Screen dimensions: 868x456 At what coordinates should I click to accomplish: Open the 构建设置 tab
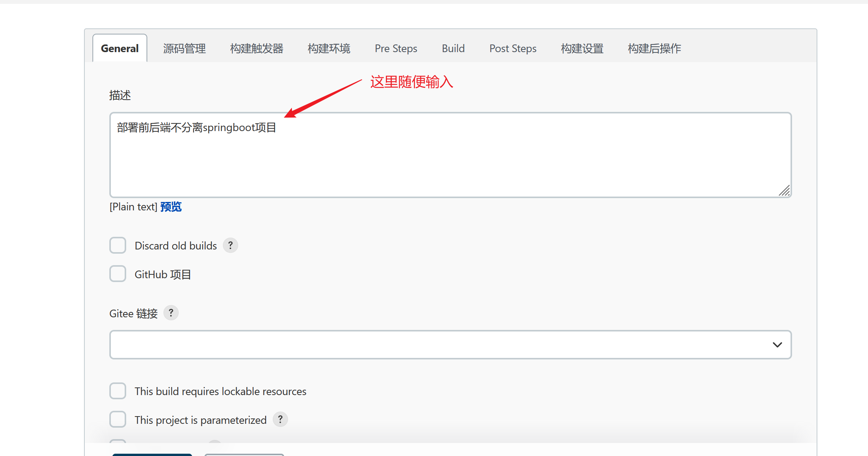[582, 49]
